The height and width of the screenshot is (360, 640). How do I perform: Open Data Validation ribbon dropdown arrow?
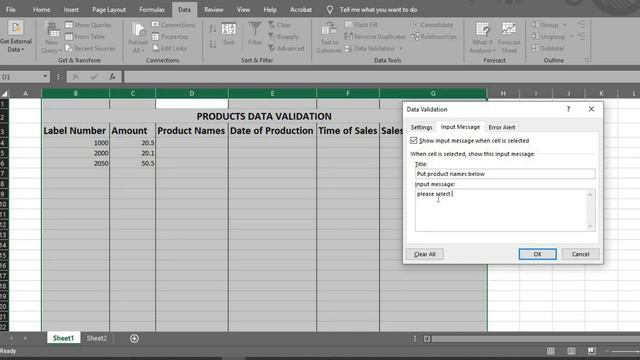(x=401, y=49)
